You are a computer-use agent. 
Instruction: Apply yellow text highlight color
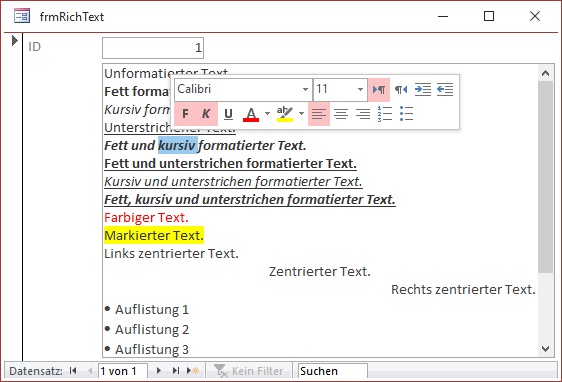coord(285,114)
